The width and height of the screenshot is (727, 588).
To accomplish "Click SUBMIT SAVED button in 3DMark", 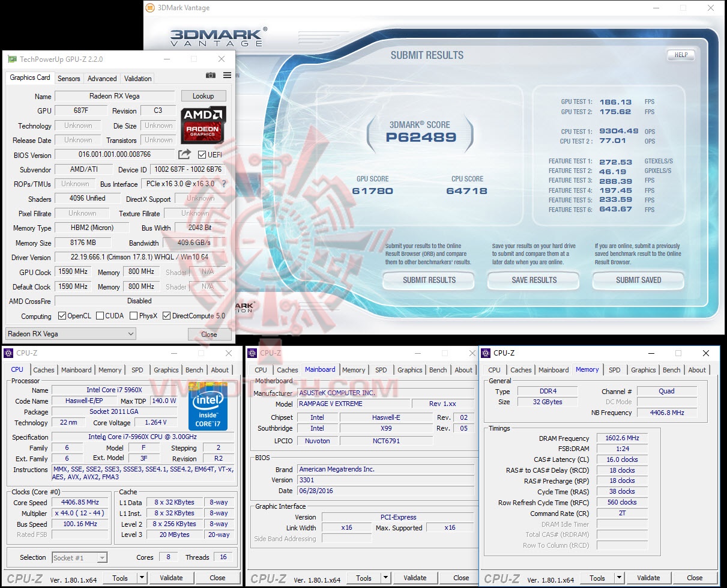I will pos(638,280).
